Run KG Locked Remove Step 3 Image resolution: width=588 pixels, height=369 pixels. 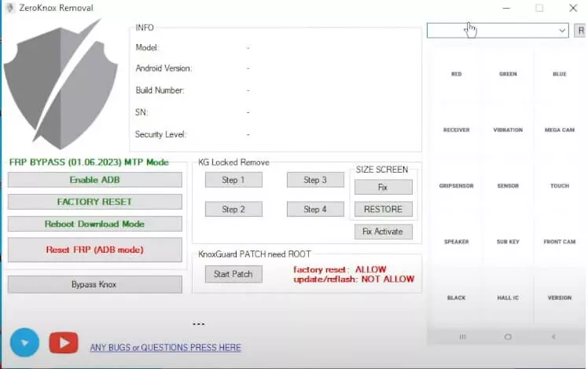[315, 180]
